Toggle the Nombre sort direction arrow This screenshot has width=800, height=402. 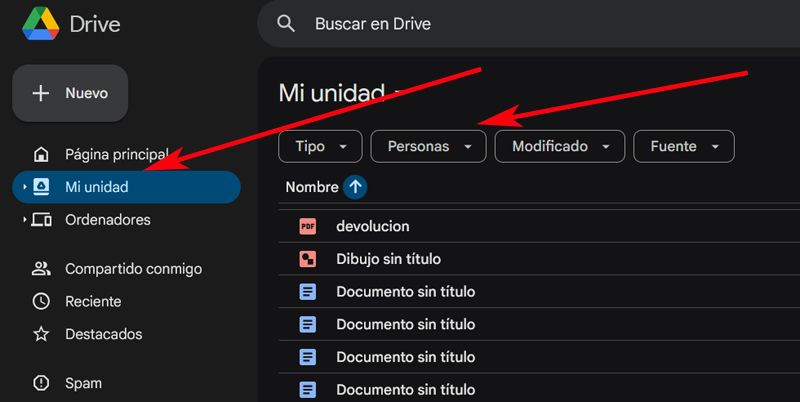pos(355,187)
